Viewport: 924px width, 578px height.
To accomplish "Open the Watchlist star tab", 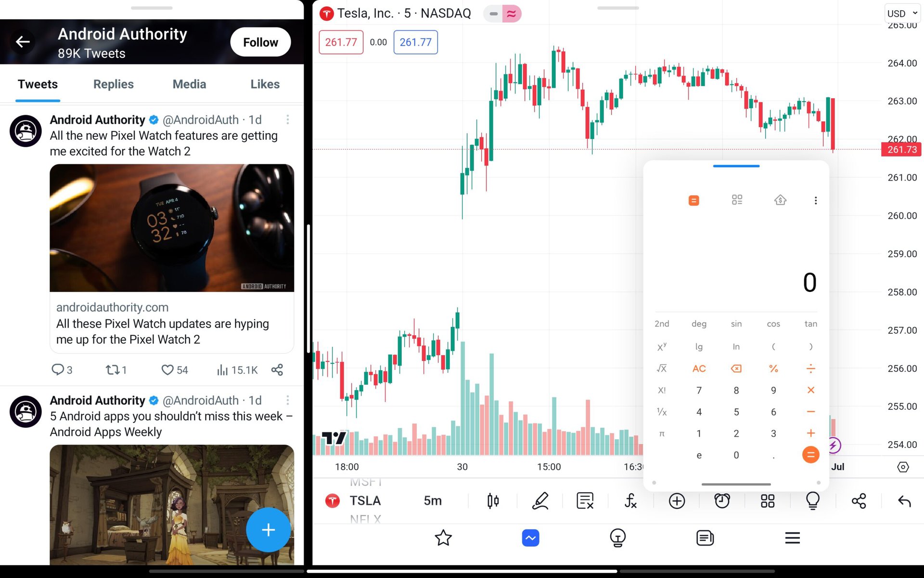I will click(443, 538).
